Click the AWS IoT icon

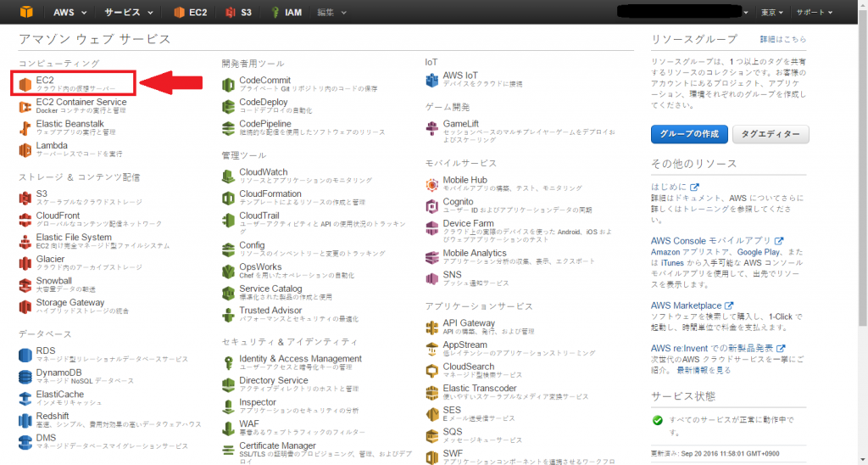pos(432,80)
